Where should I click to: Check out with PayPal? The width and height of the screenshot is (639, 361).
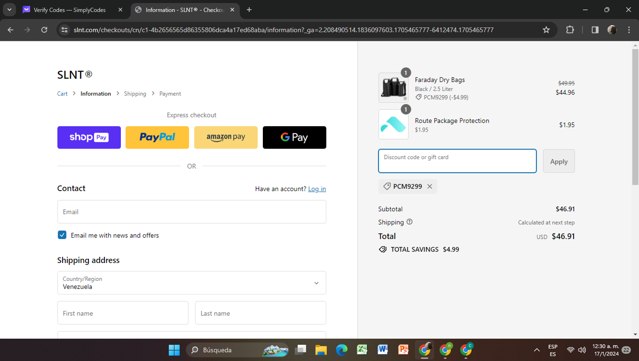157,137
